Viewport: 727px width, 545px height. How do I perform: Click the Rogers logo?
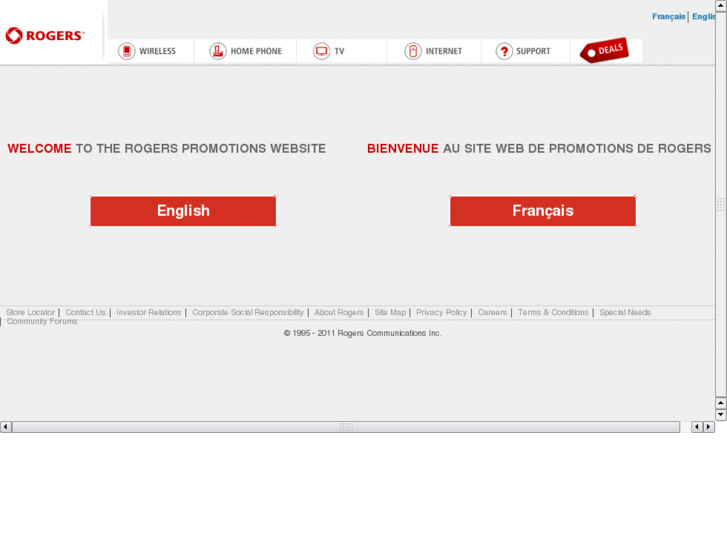(45, 36)
